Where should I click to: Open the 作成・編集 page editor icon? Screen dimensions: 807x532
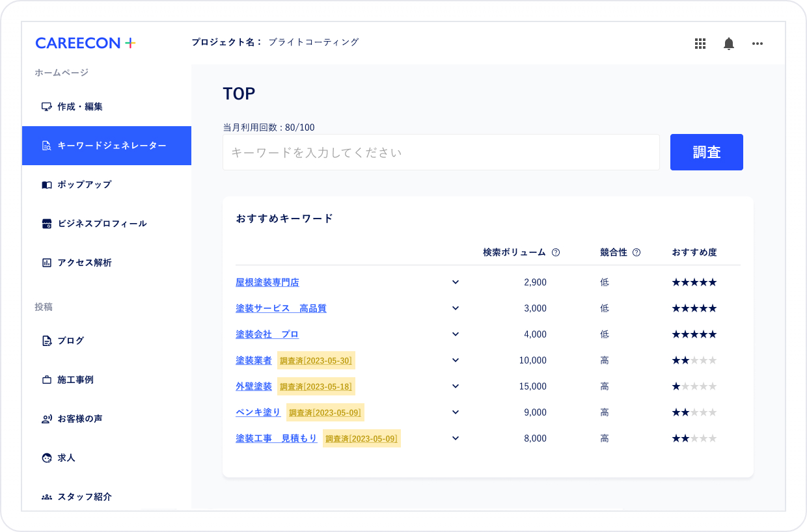click(47, 106)
